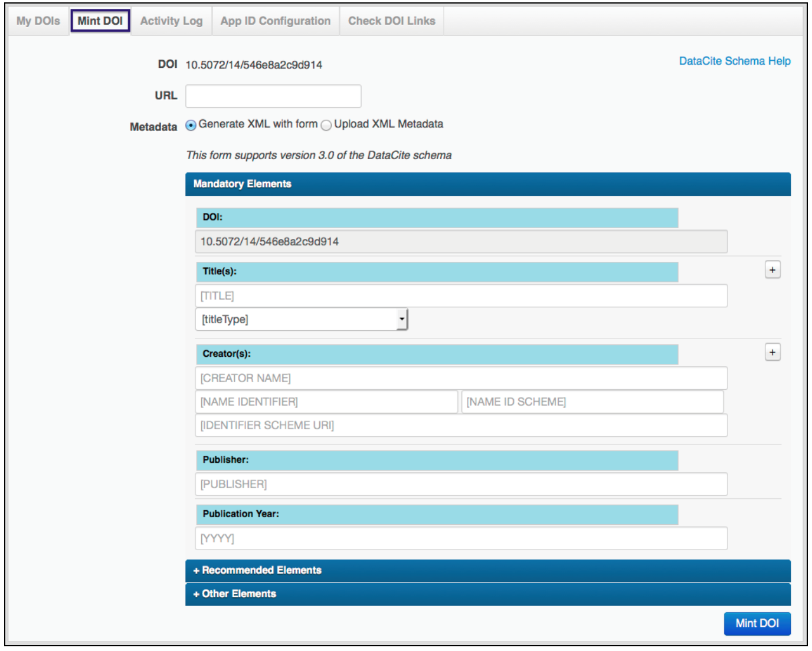Open the Activity Log tab
Image resolution: width=812 pixels, height=651 pixels.
[171, 21]
